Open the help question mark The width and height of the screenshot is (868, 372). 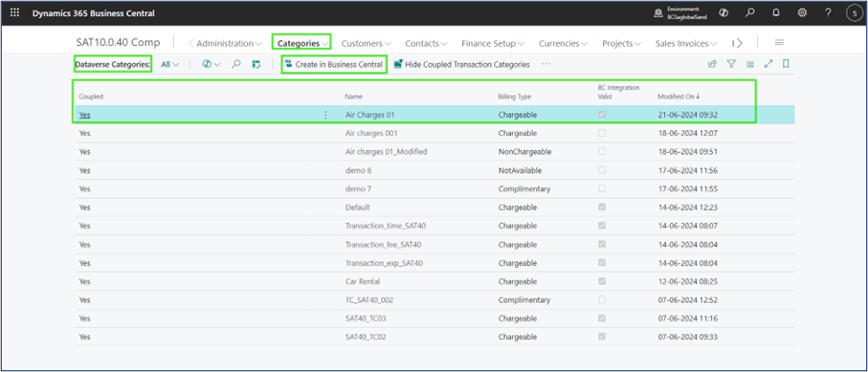828,12
